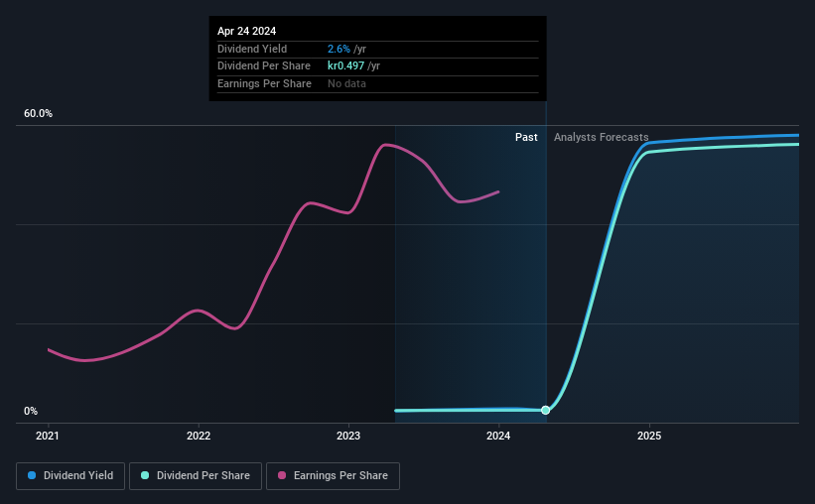This screenshot has width=815, height=504.
Task: Click the 2022 x-axis label
Action: point(199,436)
